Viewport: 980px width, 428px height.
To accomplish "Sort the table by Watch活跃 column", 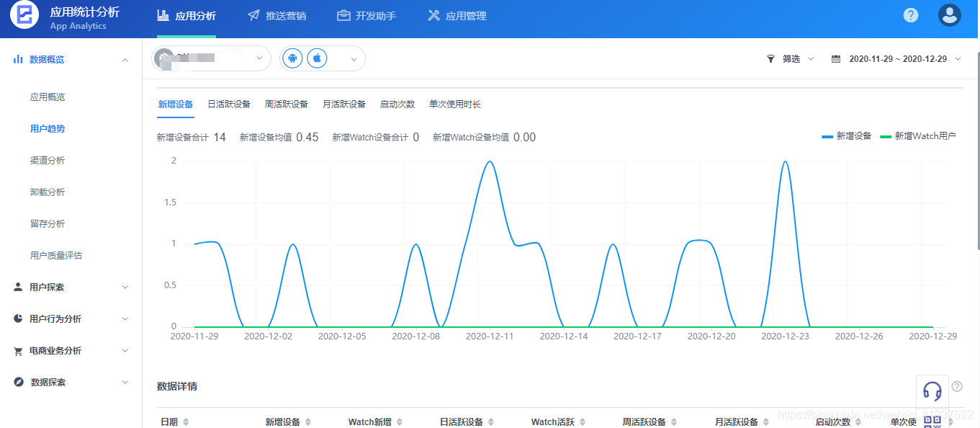I will (583, 422).
